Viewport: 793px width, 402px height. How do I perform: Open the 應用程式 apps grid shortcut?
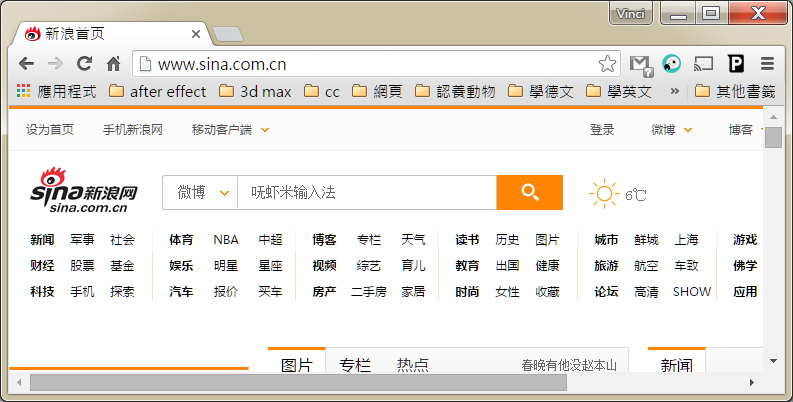(56, 91)
